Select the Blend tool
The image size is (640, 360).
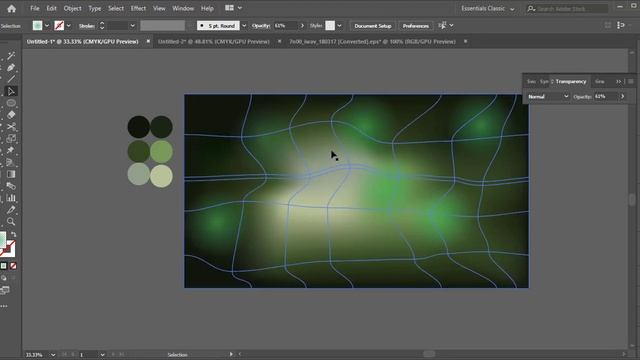click(11, 186)
